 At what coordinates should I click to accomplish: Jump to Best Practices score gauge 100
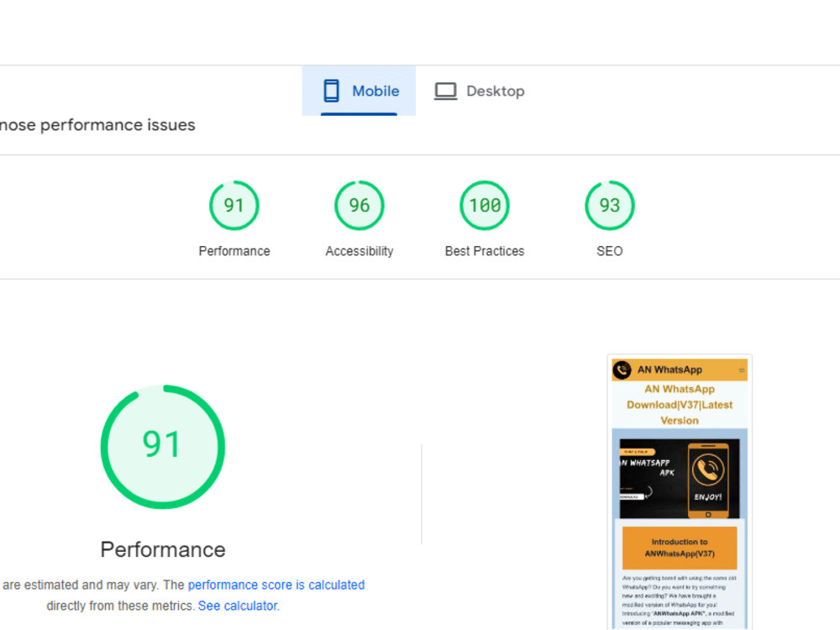pyautogui.click(x=485, y=205)
